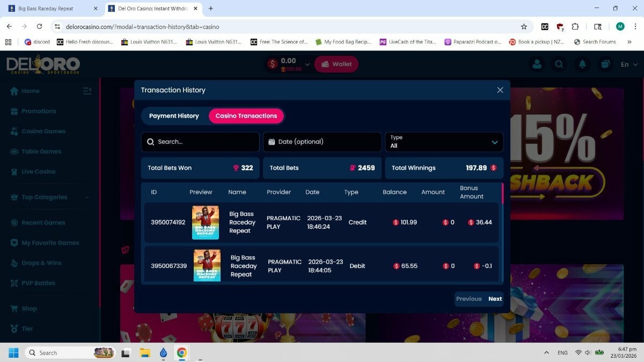This screenshot has height=362, width=644.
Task: Open File Explorer from the taskbar
Action: tap(144, 353)
